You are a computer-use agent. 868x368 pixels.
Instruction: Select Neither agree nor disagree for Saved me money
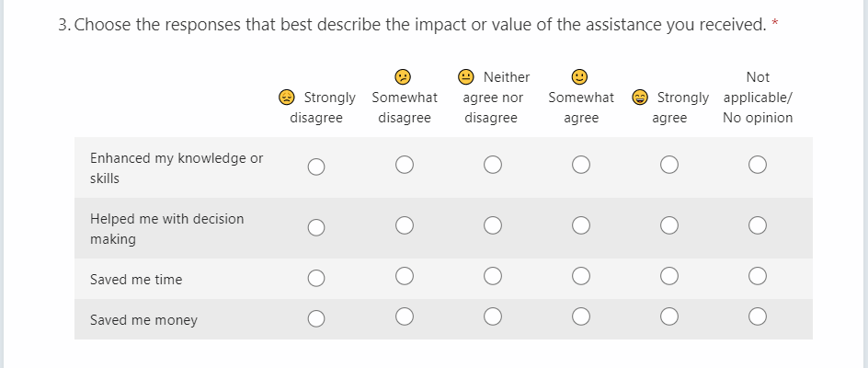tap(493, 317)
